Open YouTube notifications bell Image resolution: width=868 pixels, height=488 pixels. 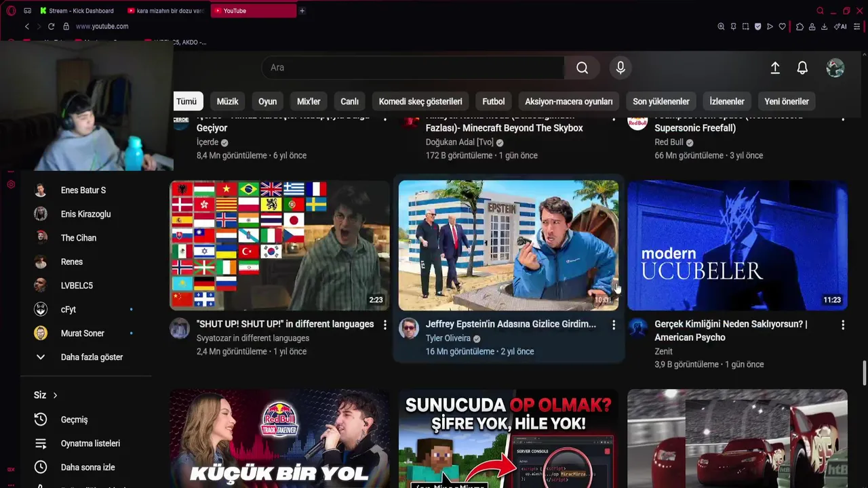(x=802, y=68)
